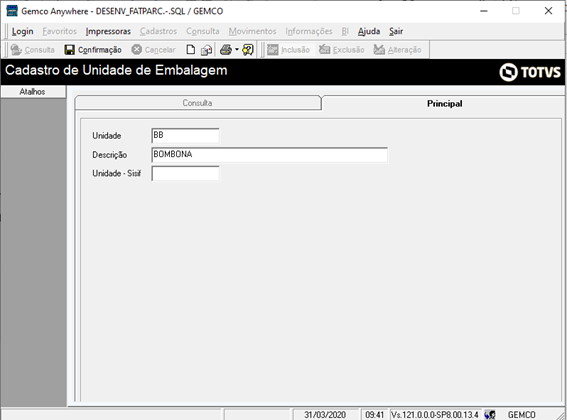Open the Cadastros menu
This screenshot has height=420, width=567.
tap(158, 31)
